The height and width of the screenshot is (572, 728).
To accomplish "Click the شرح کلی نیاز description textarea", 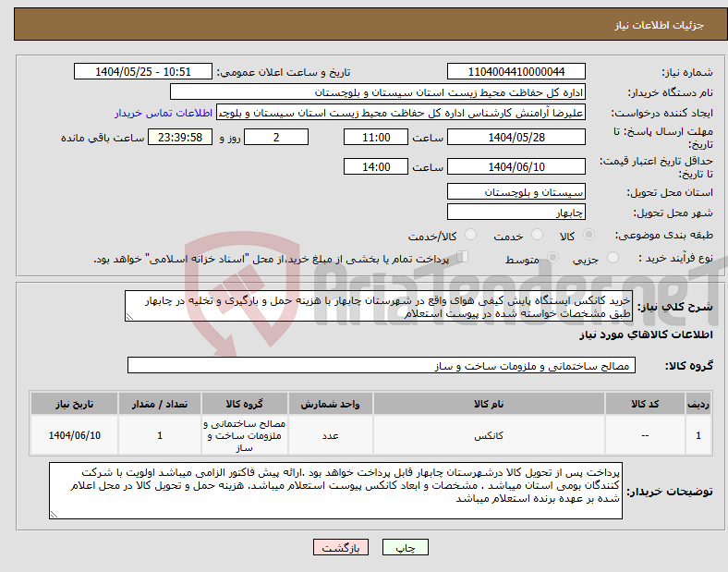I will (379, 307).
